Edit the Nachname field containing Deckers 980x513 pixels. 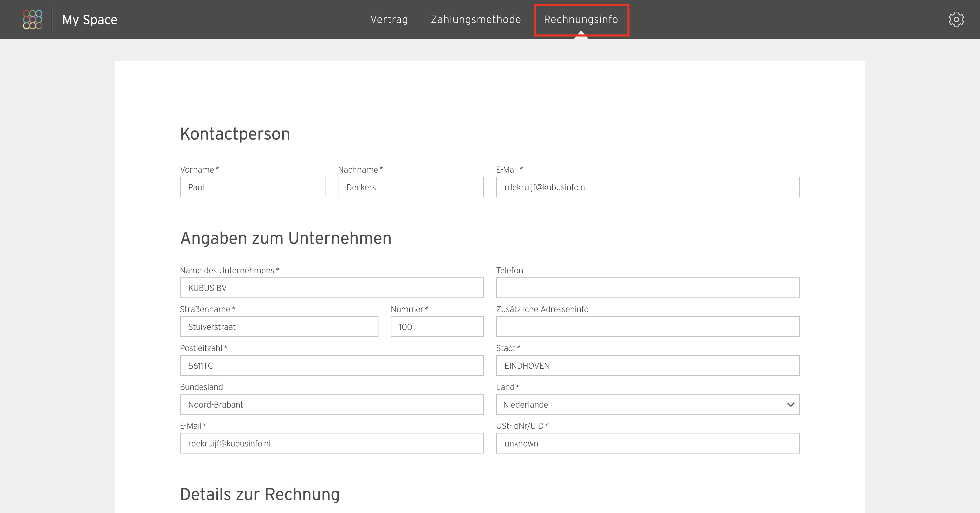tap(411, 187)
